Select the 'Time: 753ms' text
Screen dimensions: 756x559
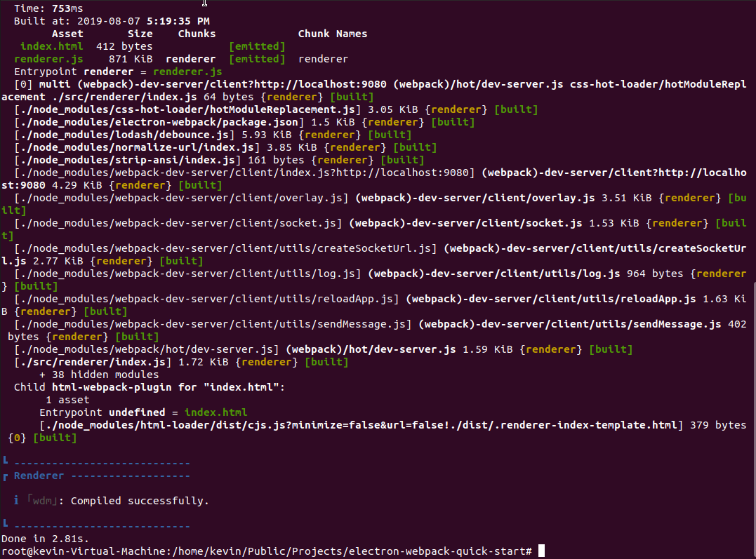coord(48,8)
